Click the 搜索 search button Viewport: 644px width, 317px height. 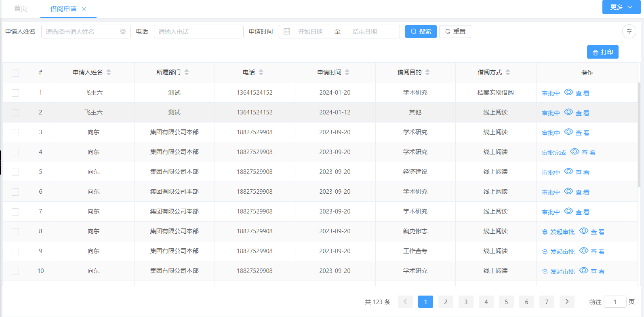point(421,32)
